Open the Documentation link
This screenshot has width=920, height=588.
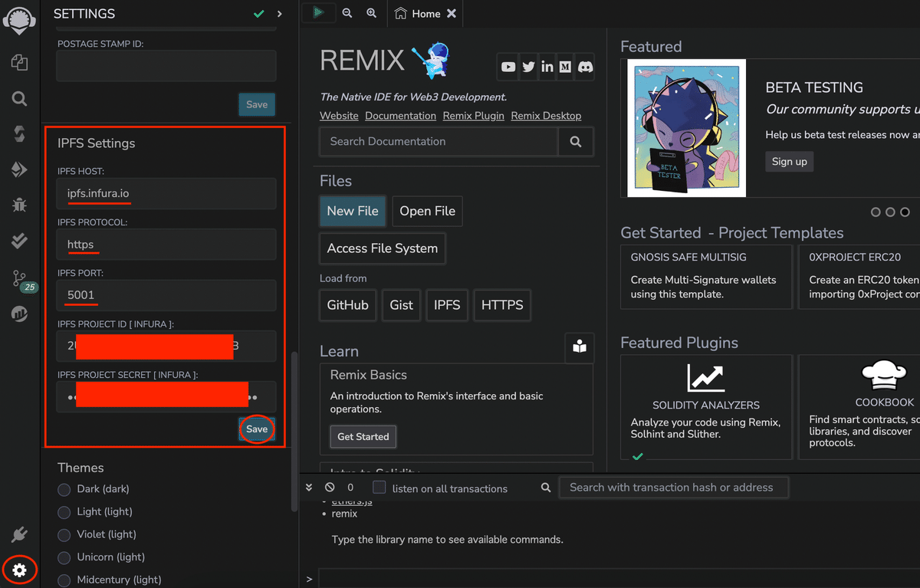[400, 116]
